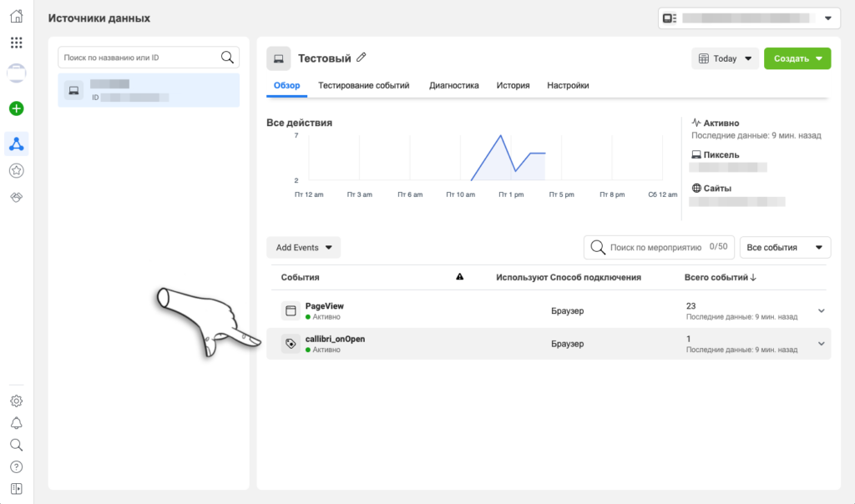This screenshot has width=855, height=504.
Task: Switch to the Тестирование событий tab
Action: (364, 85)
